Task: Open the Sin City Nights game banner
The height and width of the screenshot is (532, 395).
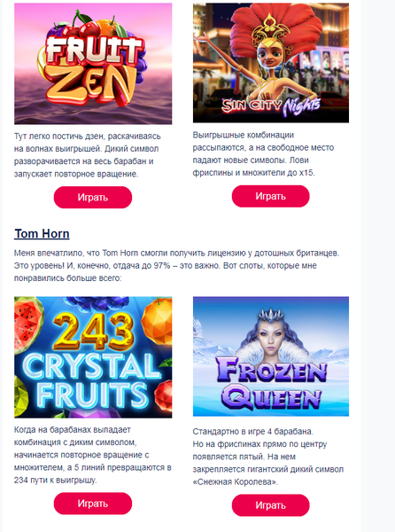Action: click(x=271, y=63)
